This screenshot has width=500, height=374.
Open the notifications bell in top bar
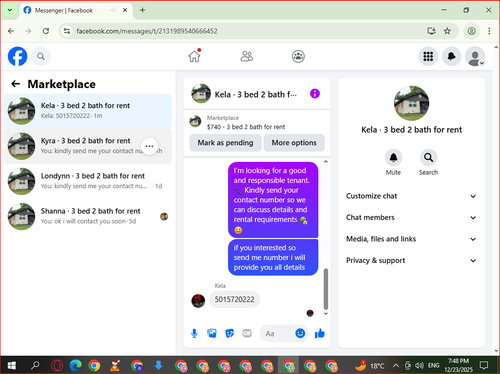tap(451, 56)
